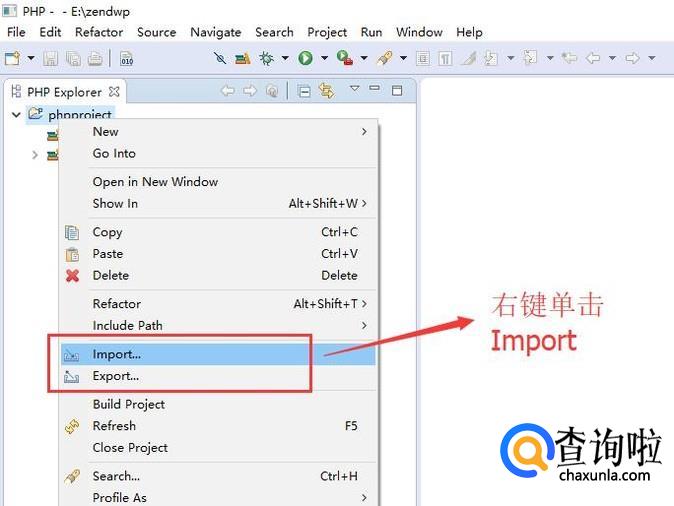674x506 pixels.
Task: Collapse the phpproject tree node
Action: point(17,115)
